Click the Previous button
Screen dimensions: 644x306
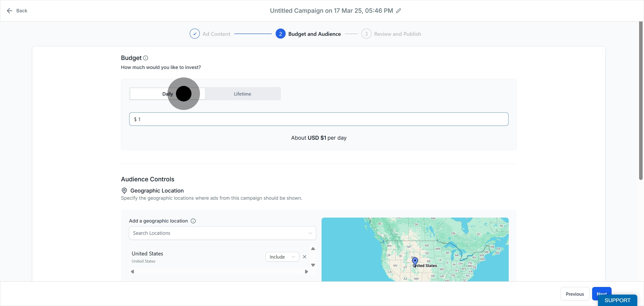click(574, 294)
